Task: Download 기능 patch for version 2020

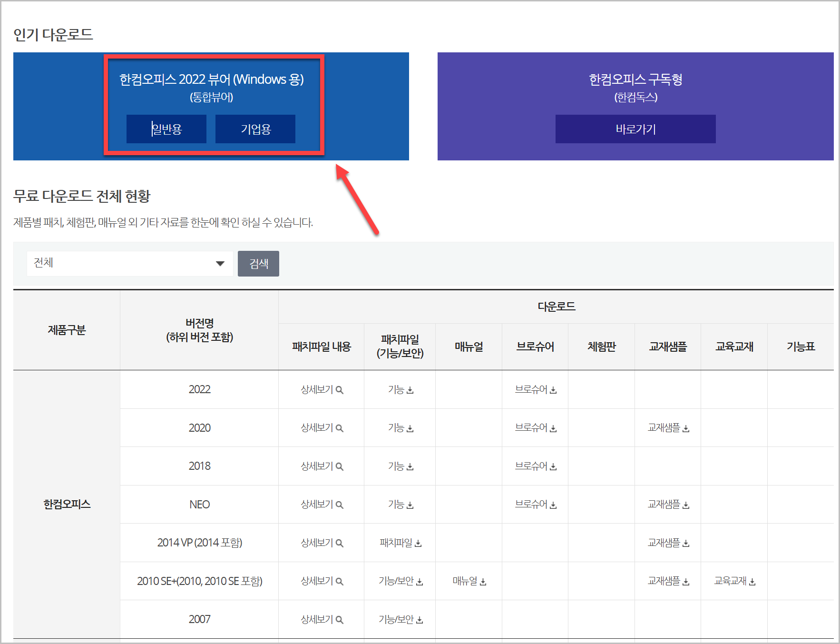Action: point(400,428)
